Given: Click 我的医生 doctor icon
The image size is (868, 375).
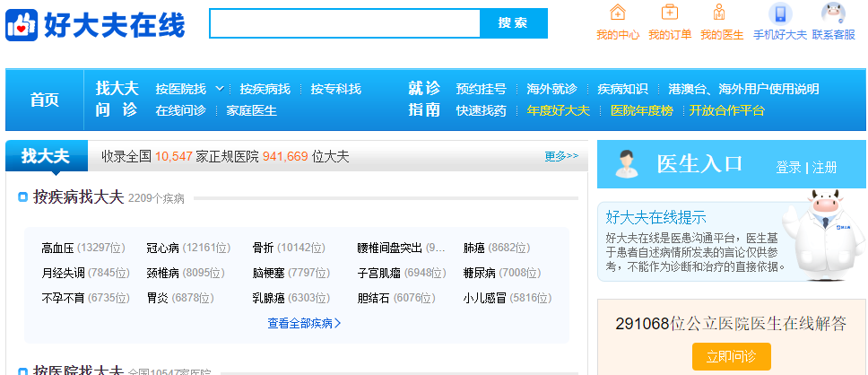Looking at the screenshot, I should tap(720, 13).
